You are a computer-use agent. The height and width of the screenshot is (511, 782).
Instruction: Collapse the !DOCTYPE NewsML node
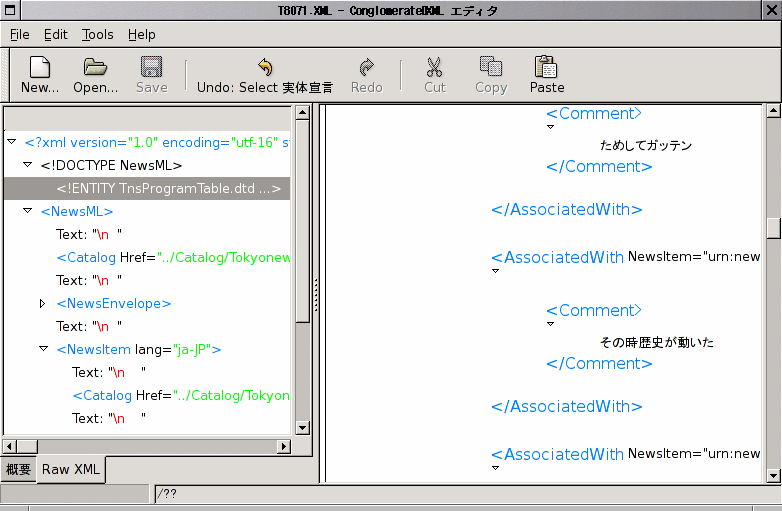[28, 165]
